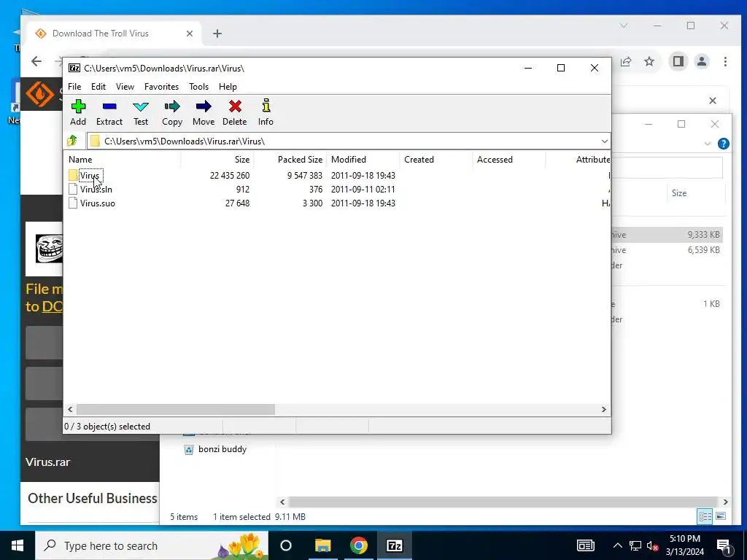Click the 7-Zip path input field
This screenshot has height=560, width=747.
click(x=343, y=141)
